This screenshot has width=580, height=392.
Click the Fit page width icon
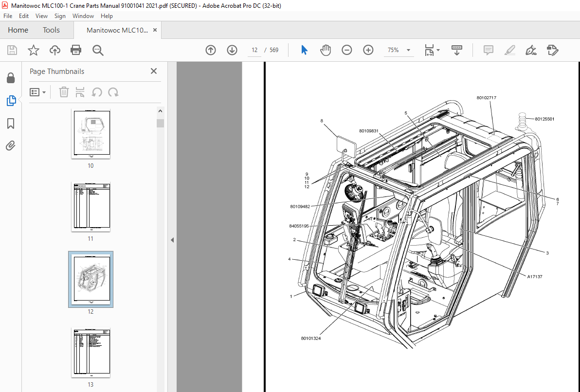coord(429,50)
